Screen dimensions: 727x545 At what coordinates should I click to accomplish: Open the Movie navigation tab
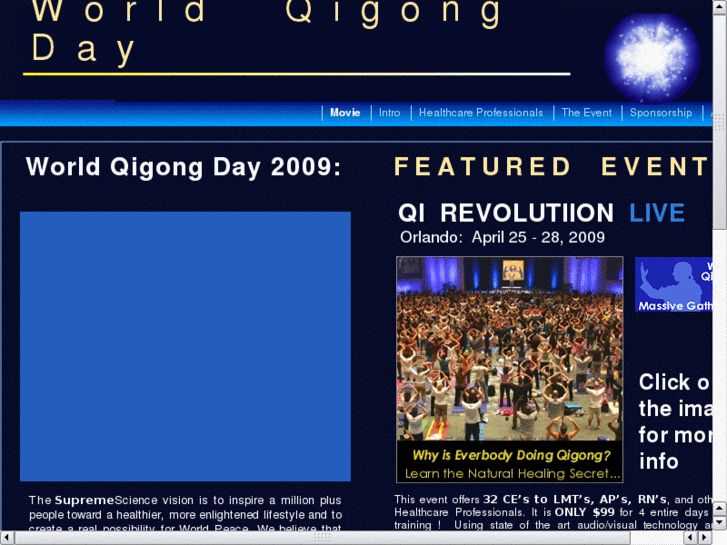[x=345, y=113]
